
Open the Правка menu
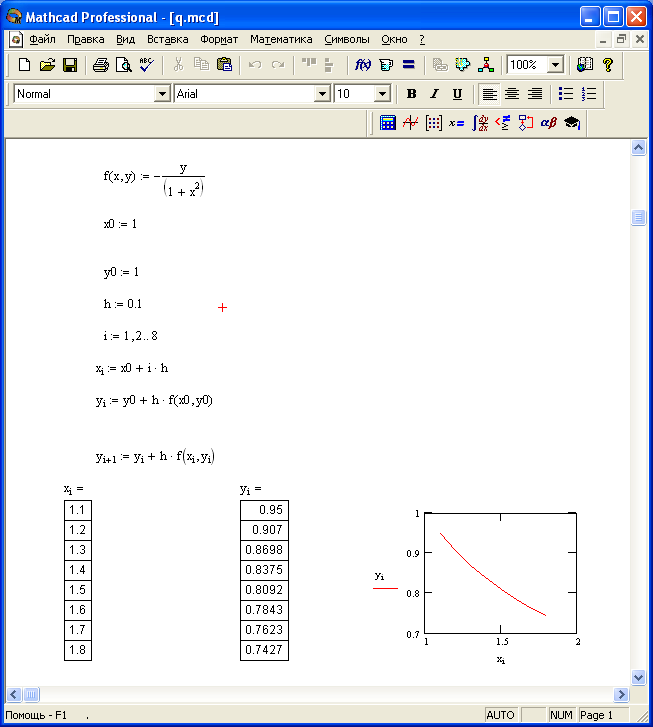(86, 39)
